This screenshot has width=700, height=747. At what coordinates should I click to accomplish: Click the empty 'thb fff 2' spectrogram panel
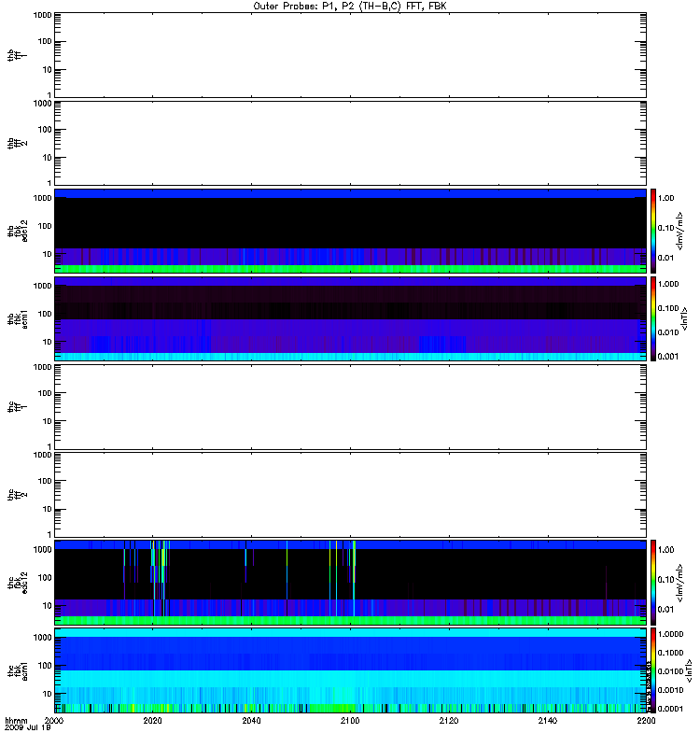click(351, 143)
